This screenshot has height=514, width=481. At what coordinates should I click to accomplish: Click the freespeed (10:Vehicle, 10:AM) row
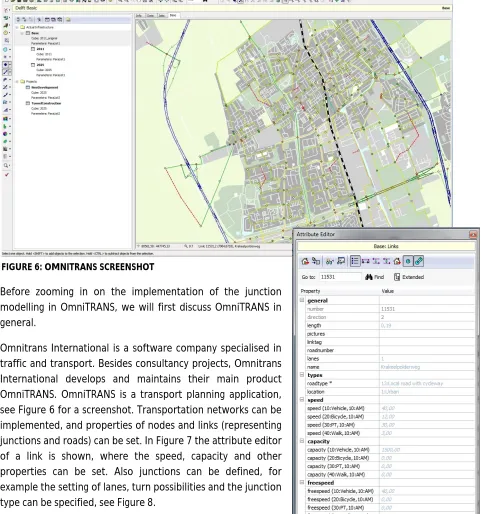(x=390, y=491)
